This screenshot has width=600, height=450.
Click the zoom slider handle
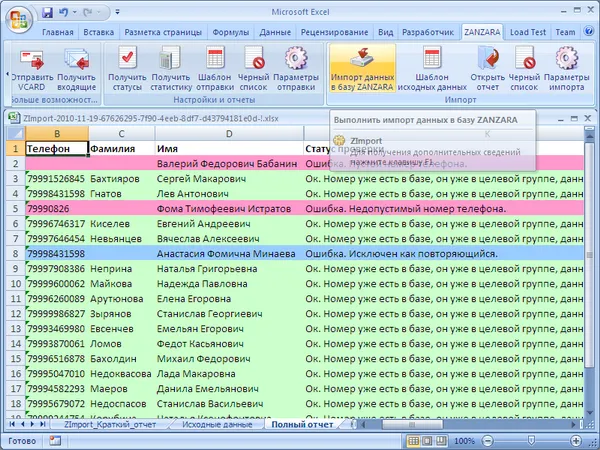coord(531,441)
